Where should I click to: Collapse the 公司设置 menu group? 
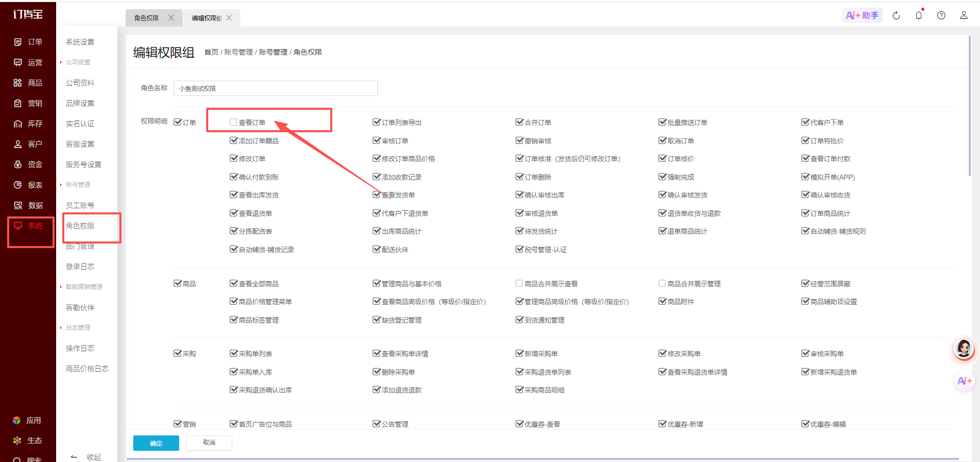point(78,62)
